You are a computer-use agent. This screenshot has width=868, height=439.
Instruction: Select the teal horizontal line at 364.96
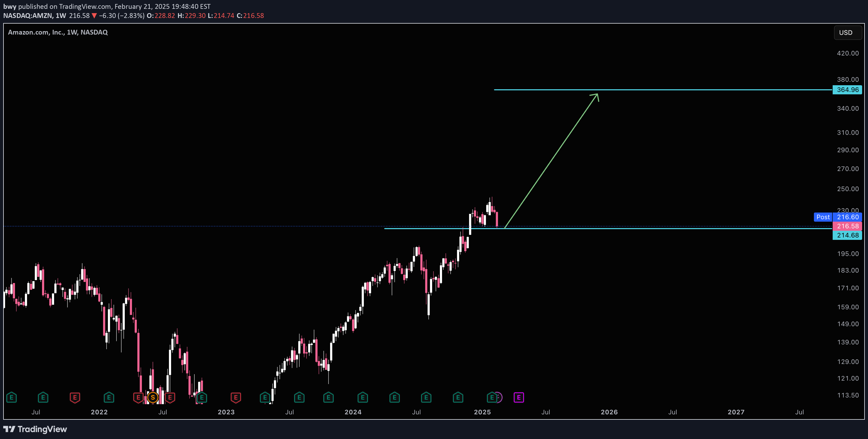663,90
